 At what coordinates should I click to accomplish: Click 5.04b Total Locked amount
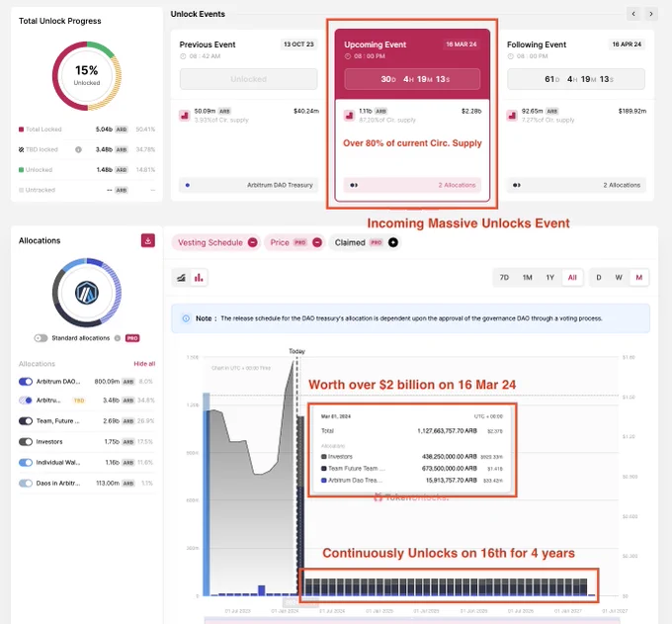point(104,130)
